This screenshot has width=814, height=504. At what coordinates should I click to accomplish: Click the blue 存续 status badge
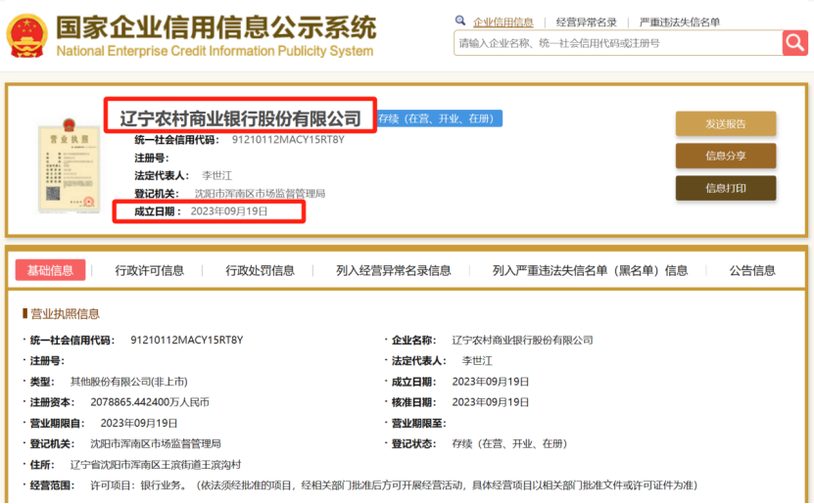click(439, 118)
